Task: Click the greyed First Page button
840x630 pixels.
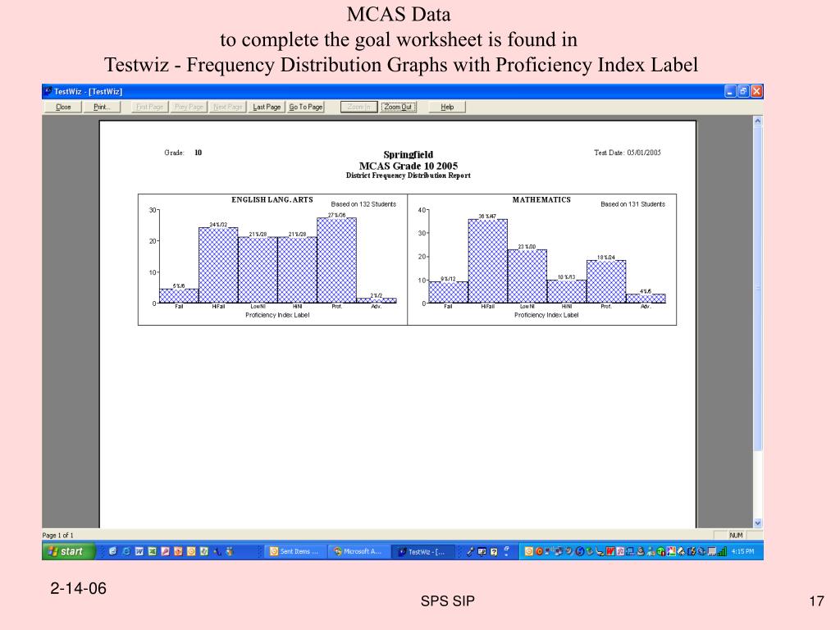Action: pos(149,107)
